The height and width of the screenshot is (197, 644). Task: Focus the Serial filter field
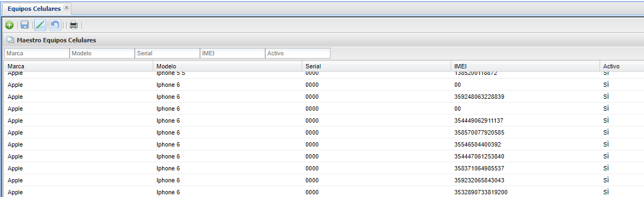click(167, 53)
